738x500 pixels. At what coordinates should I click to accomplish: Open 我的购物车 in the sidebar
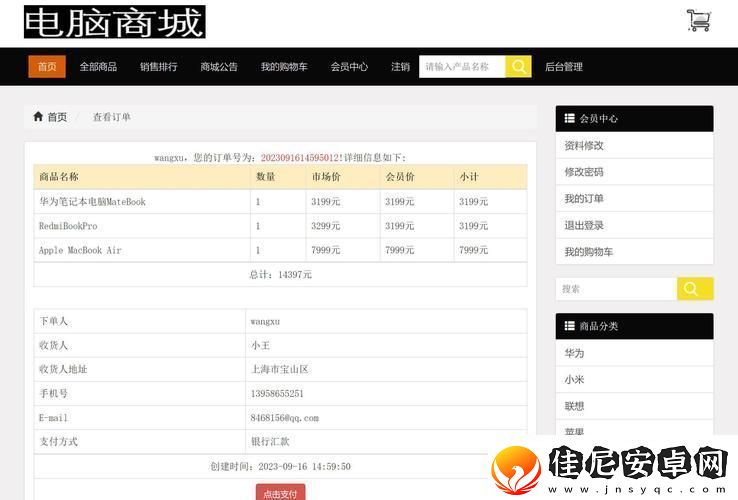(x=634, y=251)
